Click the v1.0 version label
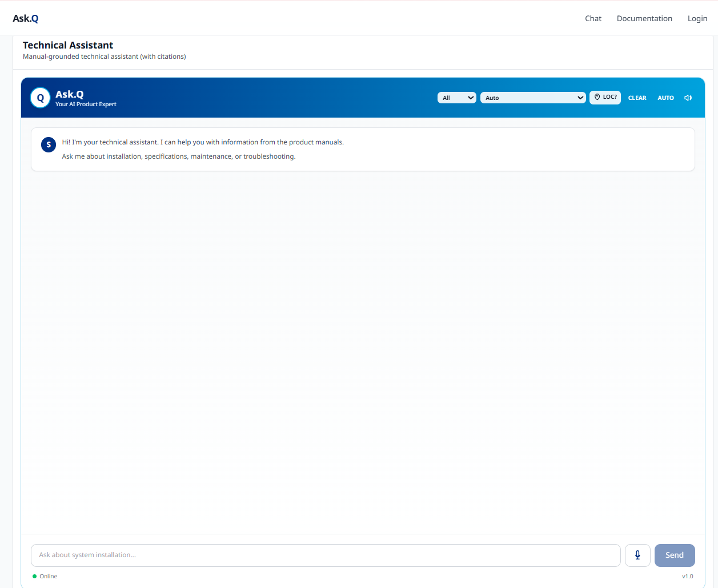 (688, 576)
